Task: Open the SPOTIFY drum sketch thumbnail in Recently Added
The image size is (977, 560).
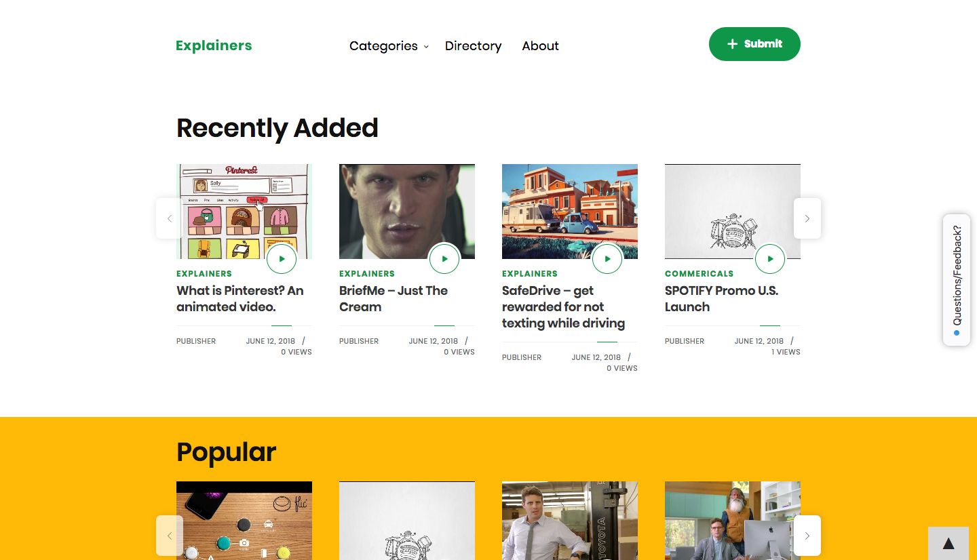Action: pyautogui.click(x=733, y=211)
